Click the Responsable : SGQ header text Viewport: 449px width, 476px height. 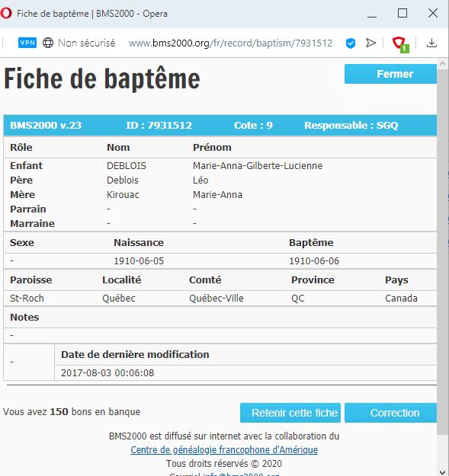(x=351, y=126)
